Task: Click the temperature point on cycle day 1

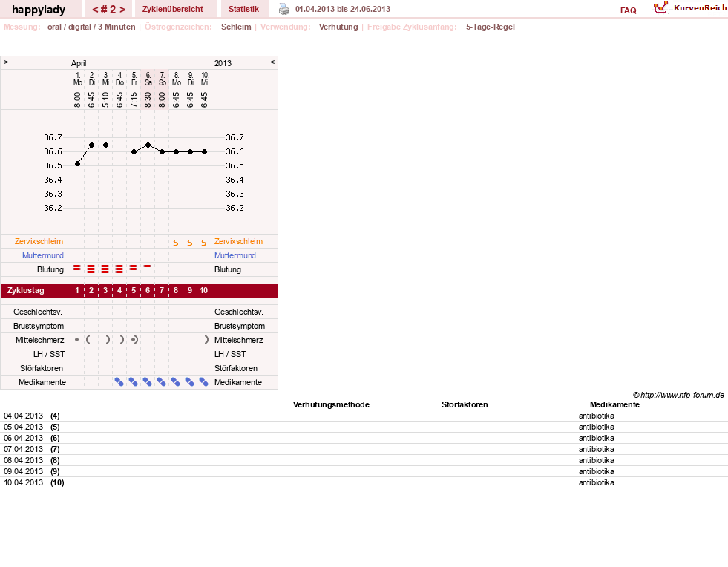Action: 77,163
